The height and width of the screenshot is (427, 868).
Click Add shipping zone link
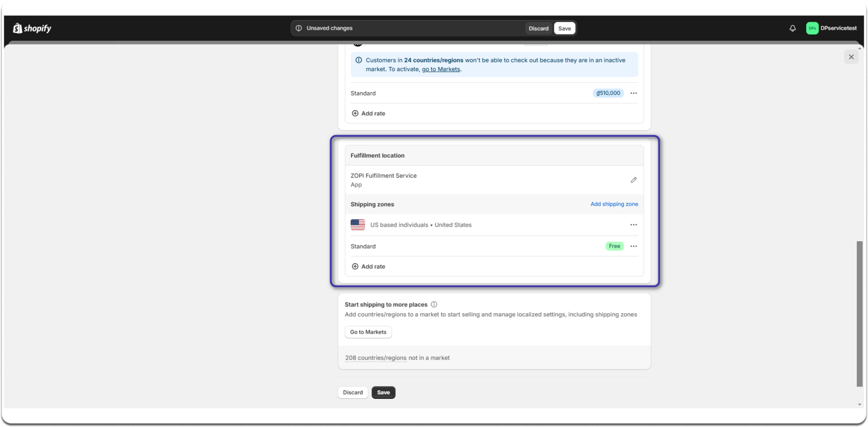[x=614, y=204]
